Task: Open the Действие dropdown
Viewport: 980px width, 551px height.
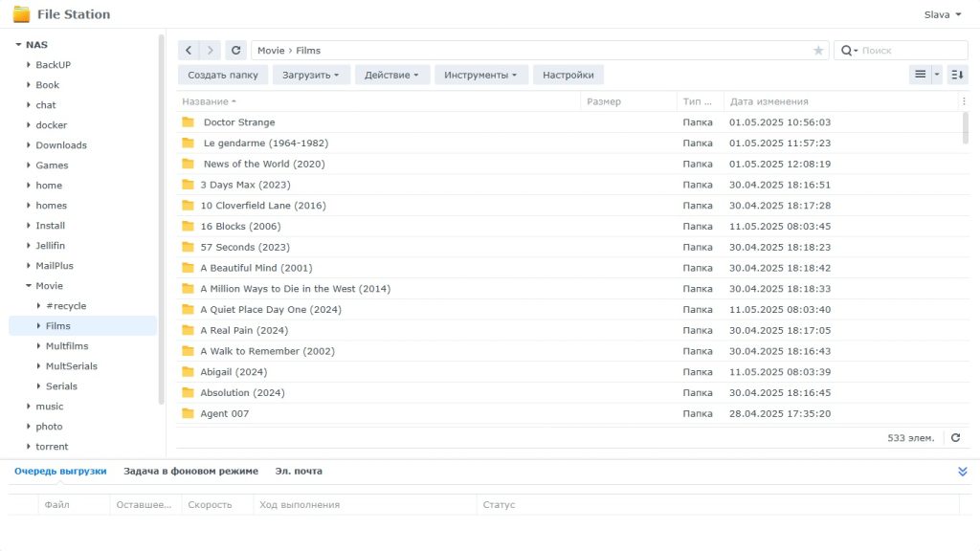Action: [x=391, y=75]
